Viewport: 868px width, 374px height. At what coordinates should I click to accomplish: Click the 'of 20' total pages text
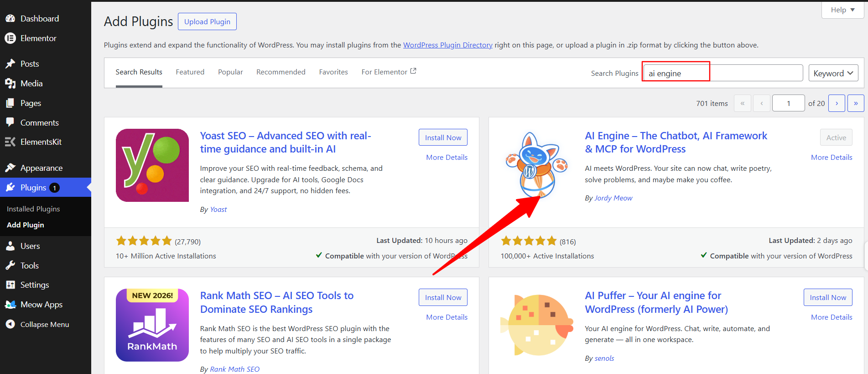tap(816, 103)
